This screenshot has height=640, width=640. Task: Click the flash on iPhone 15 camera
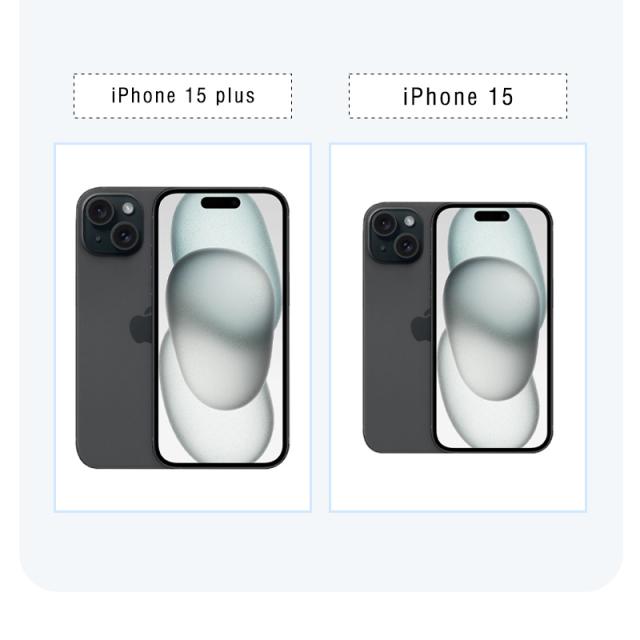(x=409, y=221)
